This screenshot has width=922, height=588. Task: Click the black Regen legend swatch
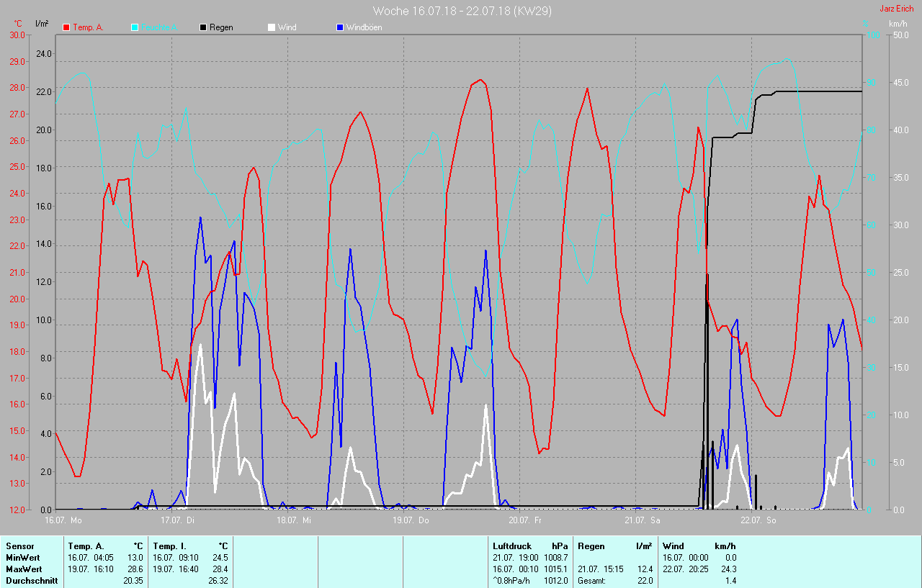204,27
